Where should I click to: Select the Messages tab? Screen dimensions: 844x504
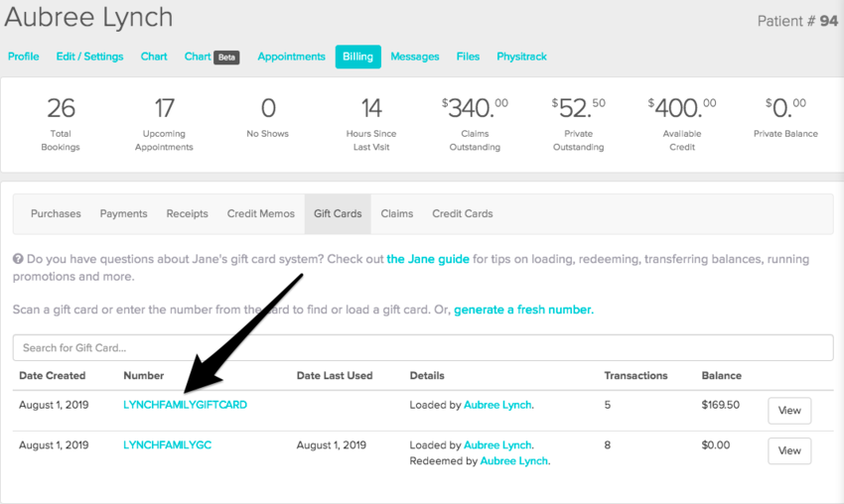(414, 57)
